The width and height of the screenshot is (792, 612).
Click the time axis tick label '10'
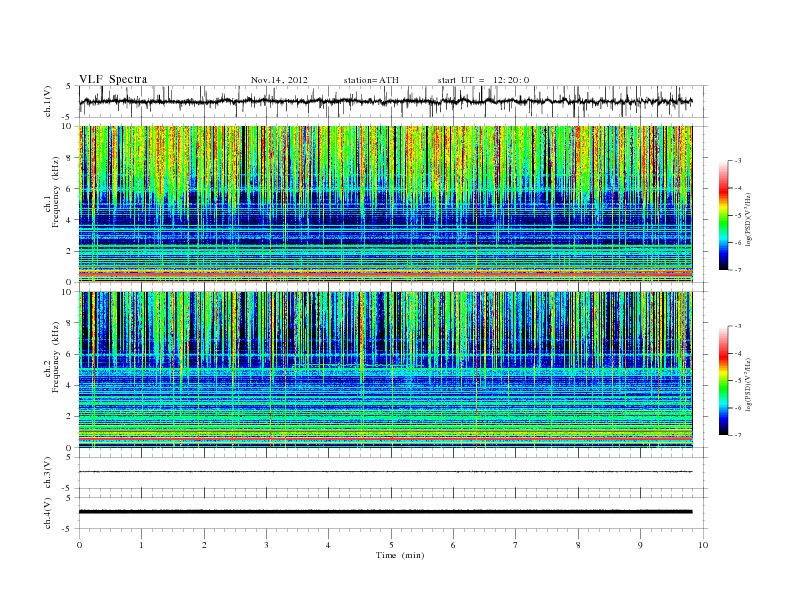point(703,545)
